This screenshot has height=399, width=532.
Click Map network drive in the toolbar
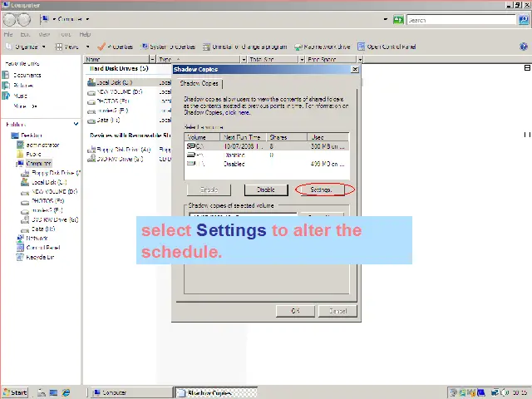[x=323, y=47]
